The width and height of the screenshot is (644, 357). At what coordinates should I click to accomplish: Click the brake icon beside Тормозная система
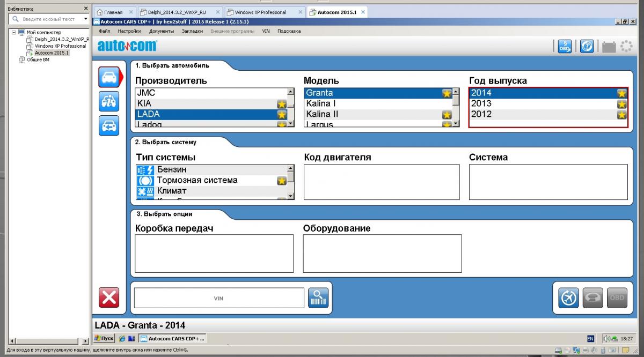click(145, 181)
